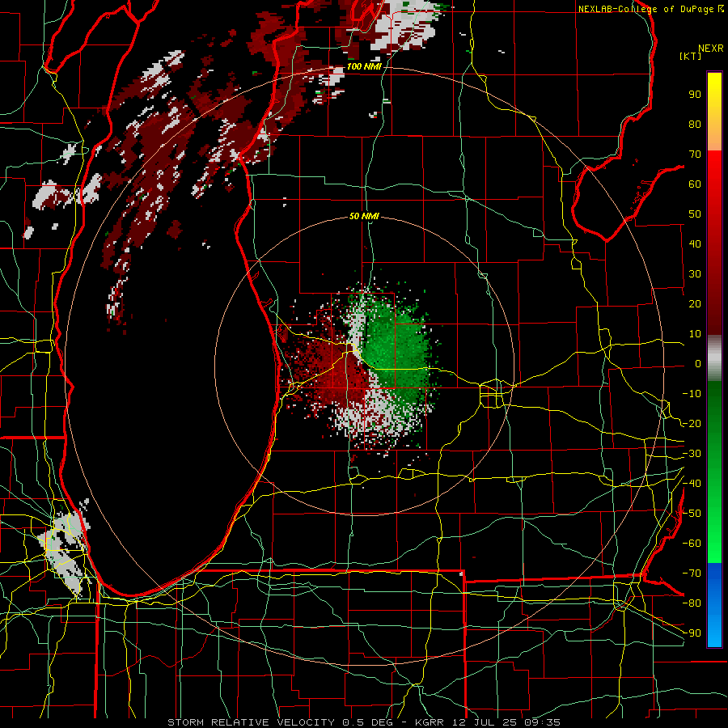Click the 80 value on the velocity scale
This screenshot has height=728, width=728.
[695, 124]
